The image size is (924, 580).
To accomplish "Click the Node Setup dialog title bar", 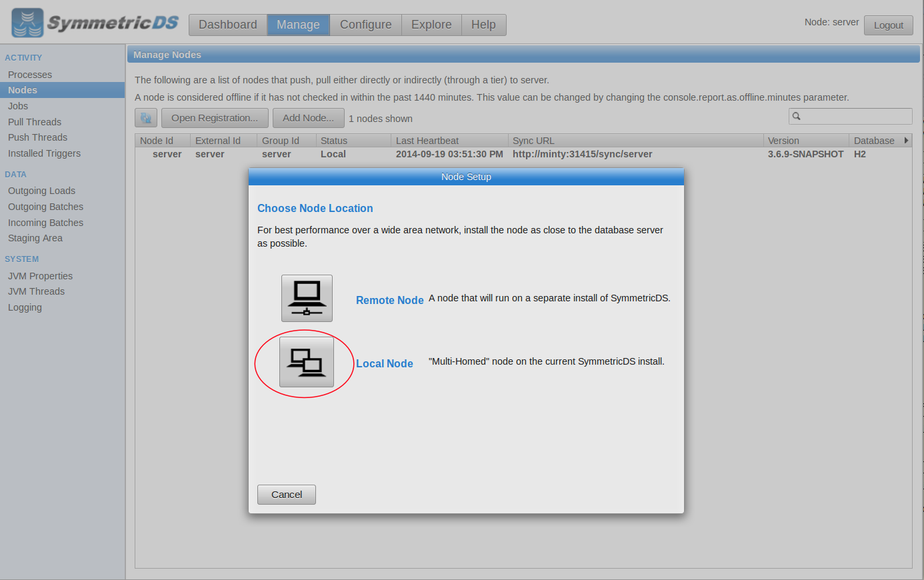I will [x=466, y=177].
